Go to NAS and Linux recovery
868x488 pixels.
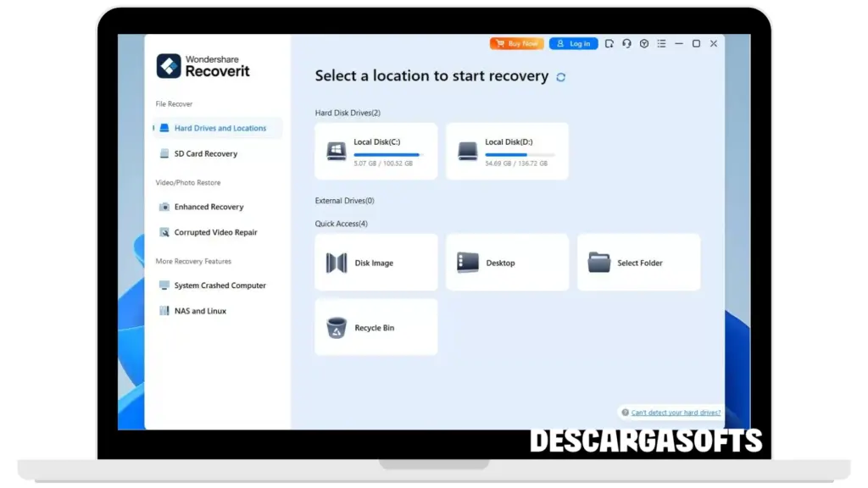200,311
